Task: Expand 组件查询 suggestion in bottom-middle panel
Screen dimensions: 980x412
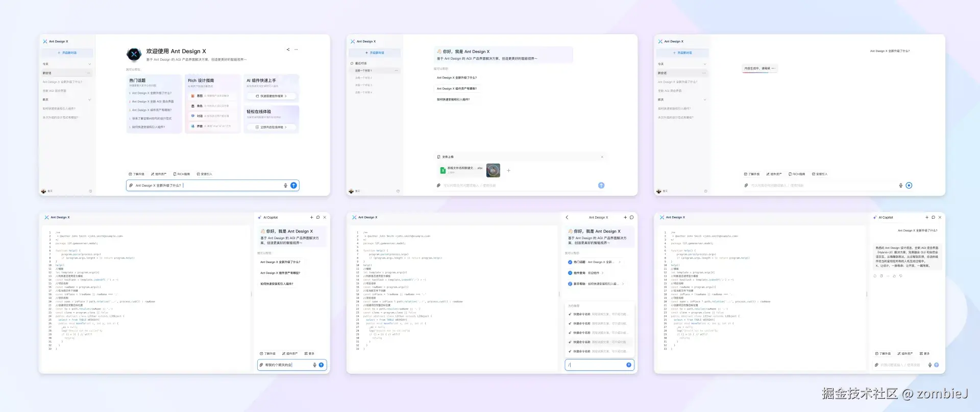Action: point(586,273)
